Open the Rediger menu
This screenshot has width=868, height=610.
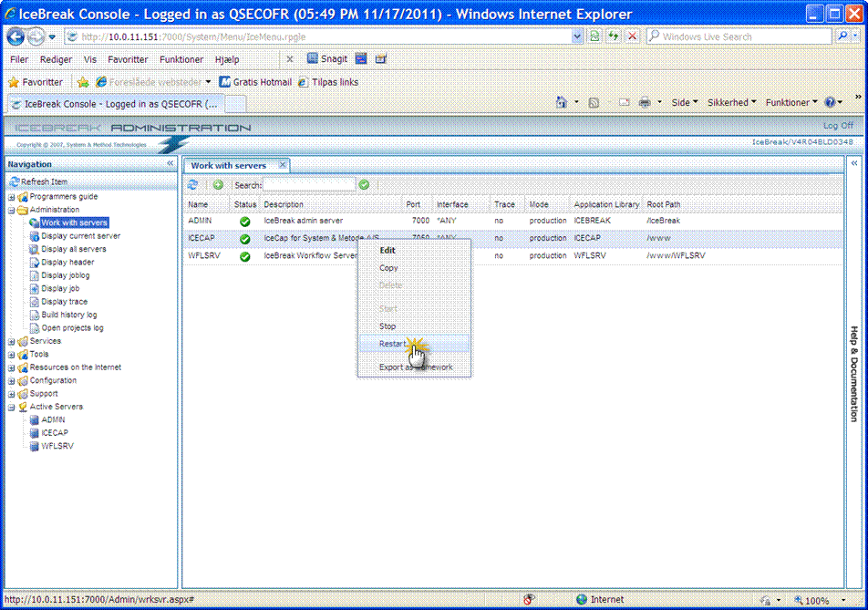click(x=56, y=59)
